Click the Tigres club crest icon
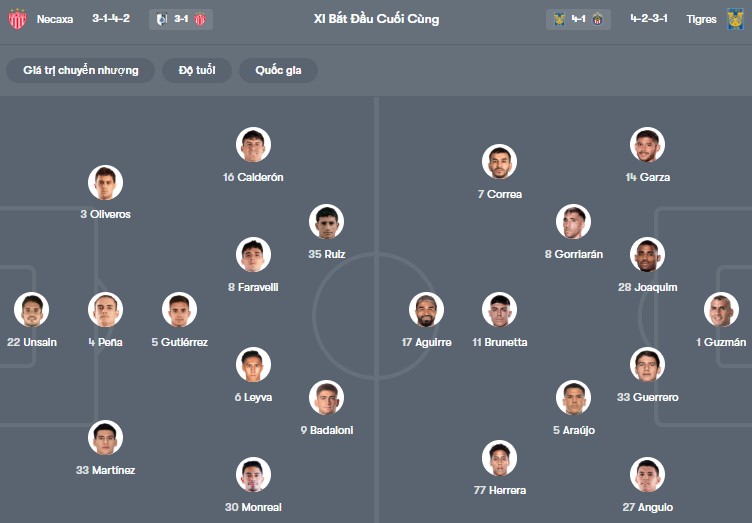 coord(735,19)
